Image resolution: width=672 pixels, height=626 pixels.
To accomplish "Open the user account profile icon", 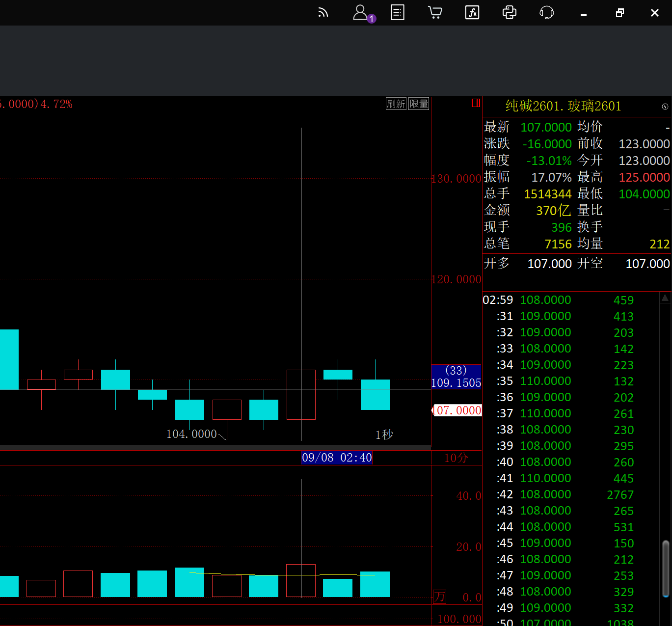I will coord(361,13).
